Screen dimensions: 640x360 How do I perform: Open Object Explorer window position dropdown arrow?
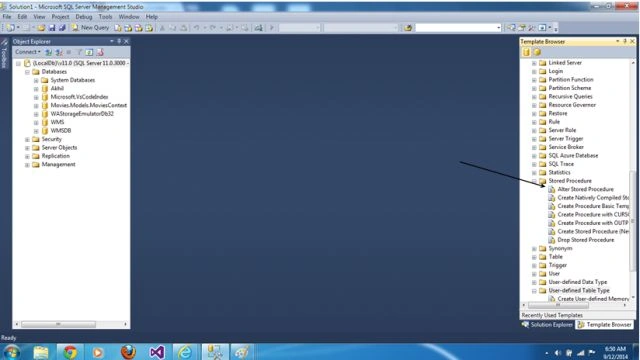111,41
